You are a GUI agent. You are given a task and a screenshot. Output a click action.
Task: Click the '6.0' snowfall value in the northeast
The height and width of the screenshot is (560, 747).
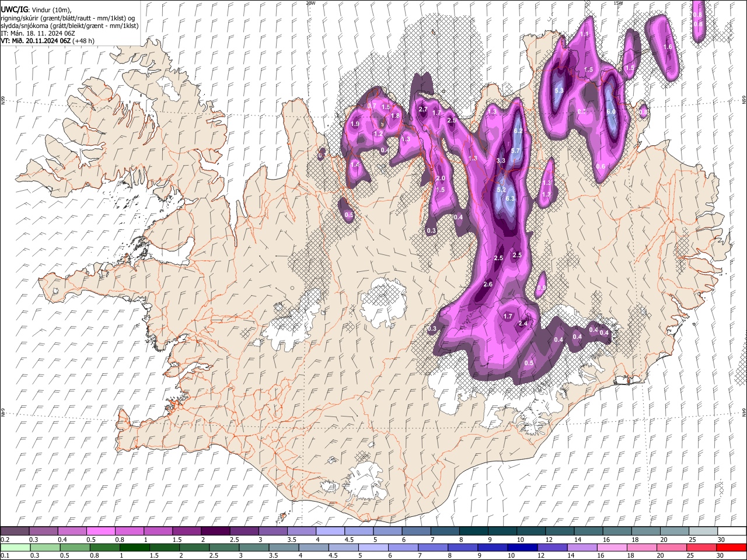click(x=611, y=111)
